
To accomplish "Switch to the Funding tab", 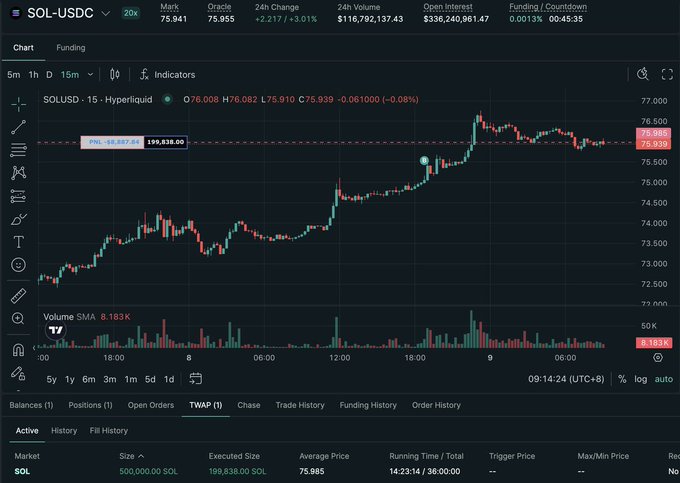I will click(x=71, y=48).
